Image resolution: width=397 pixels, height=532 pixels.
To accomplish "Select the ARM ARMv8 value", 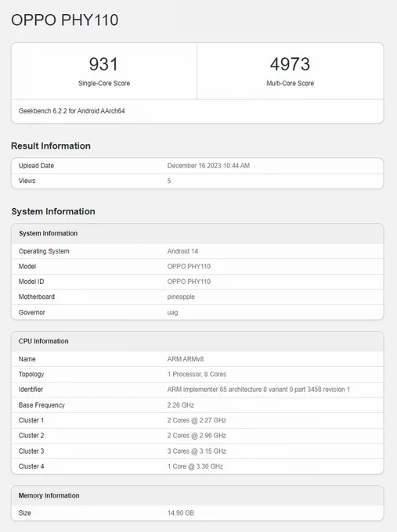I will click(186, 359).
